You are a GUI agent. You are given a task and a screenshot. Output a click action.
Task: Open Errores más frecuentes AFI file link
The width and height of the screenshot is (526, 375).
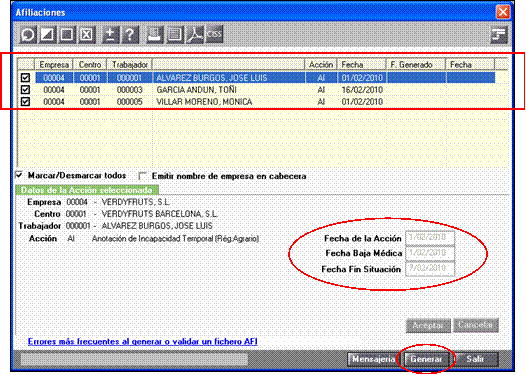click(143, 341)
